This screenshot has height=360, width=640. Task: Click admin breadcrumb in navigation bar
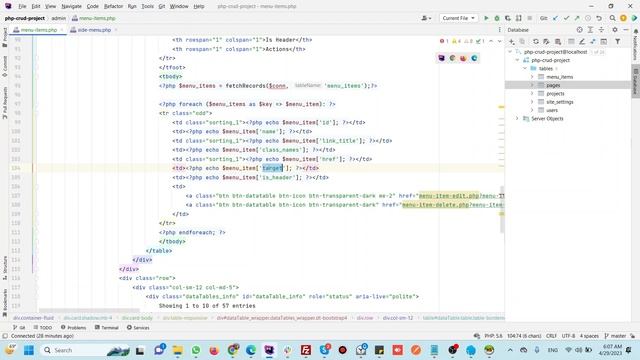(58, 18)
